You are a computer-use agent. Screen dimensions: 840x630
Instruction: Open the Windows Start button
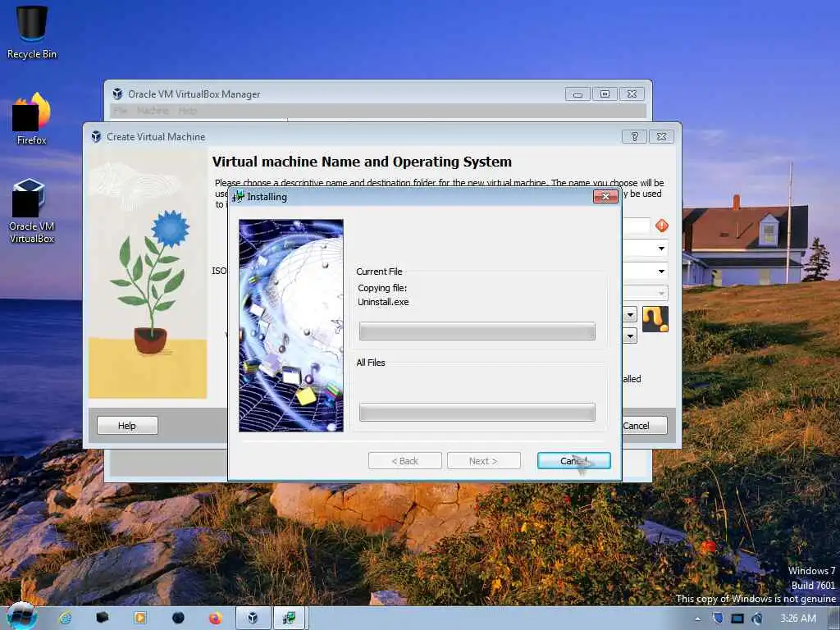[22, 617]
